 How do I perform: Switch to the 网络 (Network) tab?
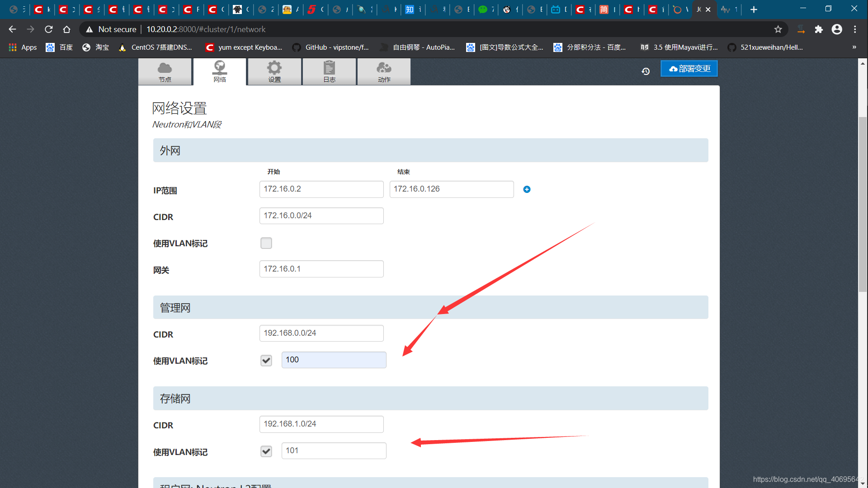click(x=220, y=72)
